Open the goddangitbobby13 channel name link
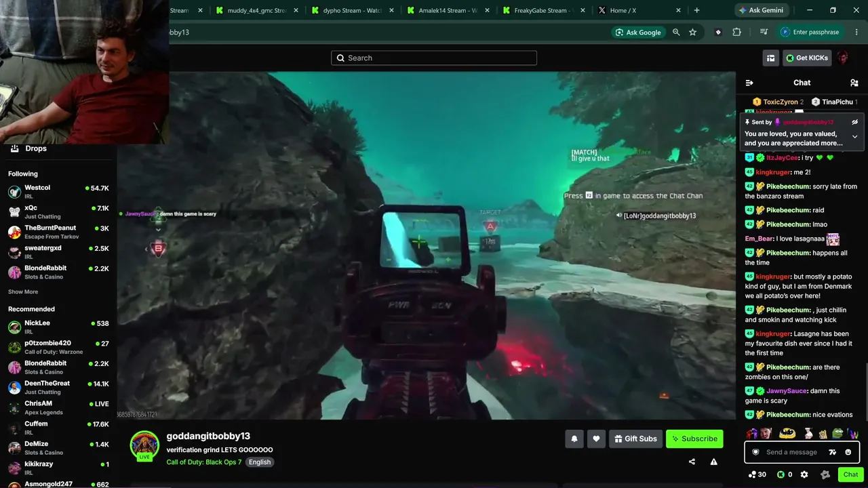 [x=208, y=436]
